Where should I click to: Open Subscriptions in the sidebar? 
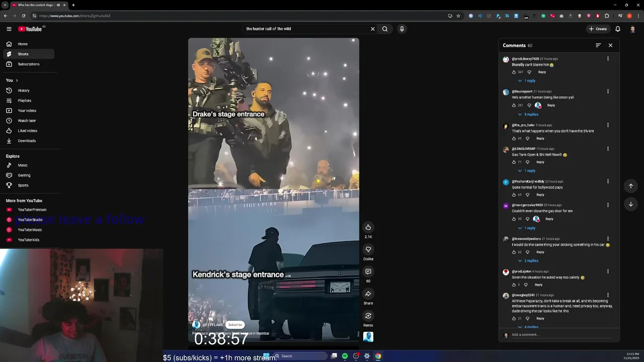[28, 64]
